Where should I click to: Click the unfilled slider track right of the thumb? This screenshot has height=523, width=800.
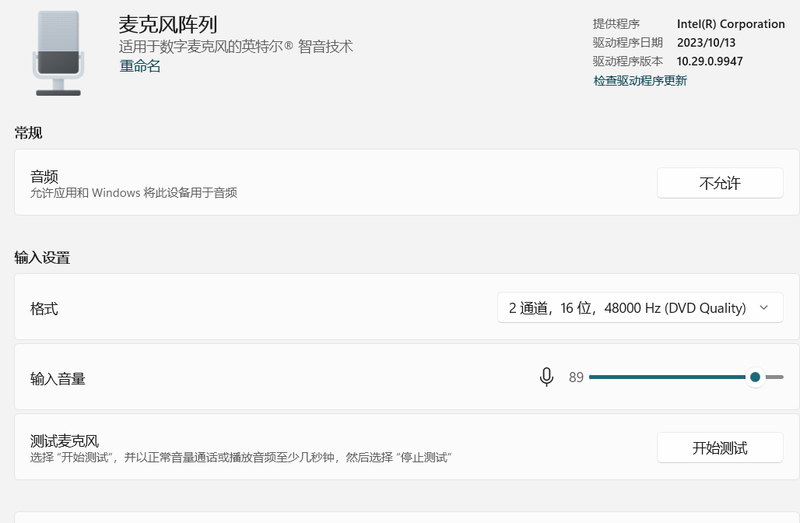tap(775, 377)
